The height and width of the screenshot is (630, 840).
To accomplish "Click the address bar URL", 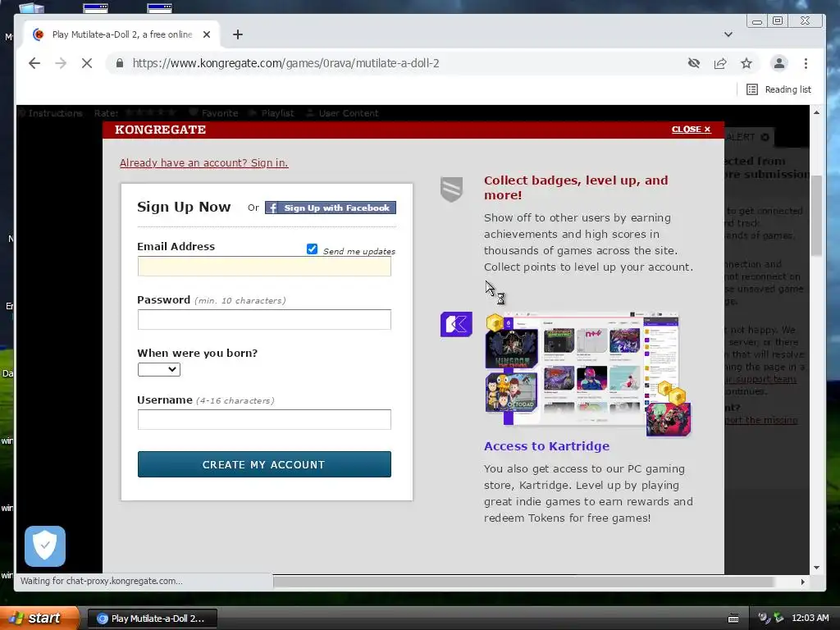I will pyautogui.click(x=285, y=63).
